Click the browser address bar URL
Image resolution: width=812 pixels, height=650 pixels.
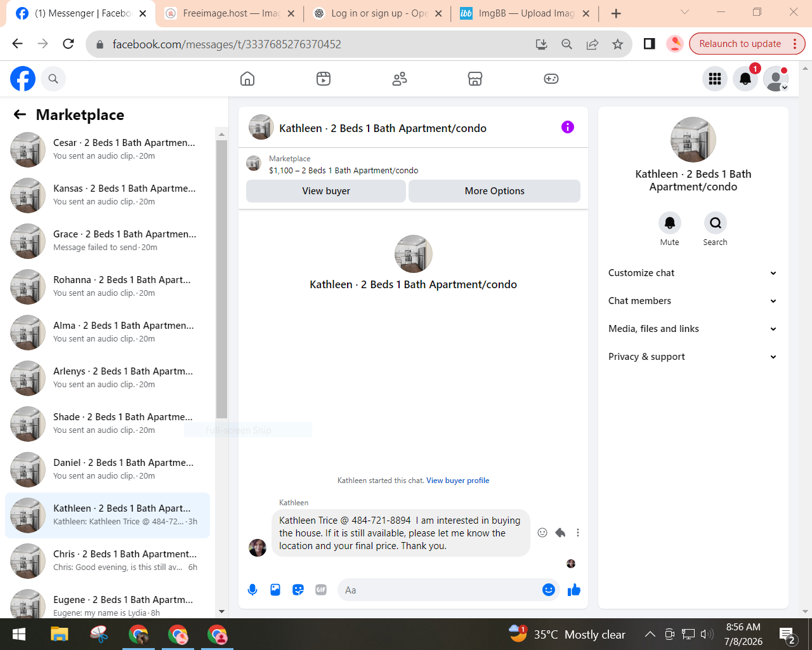[x=226, y=44]
